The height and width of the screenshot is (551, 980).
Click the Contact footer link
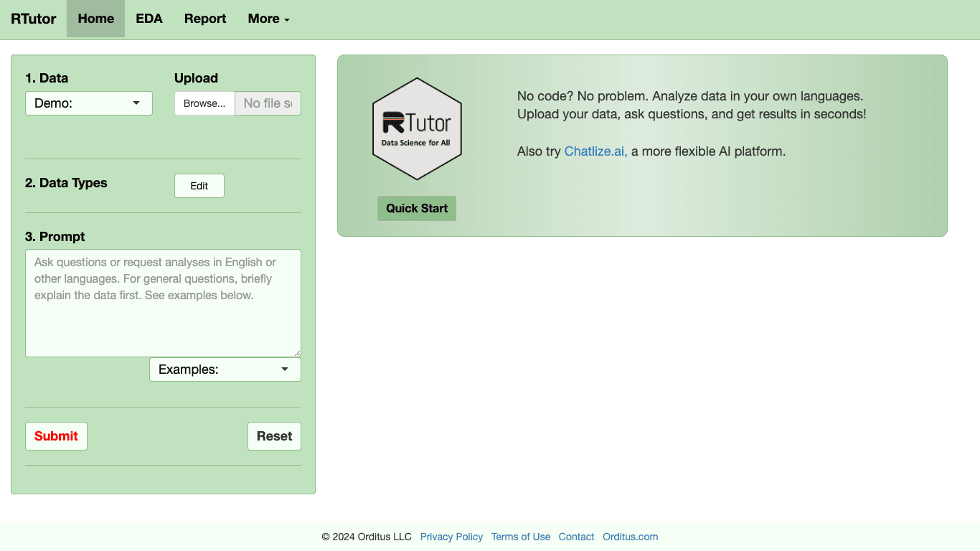(x=577, y=537)
